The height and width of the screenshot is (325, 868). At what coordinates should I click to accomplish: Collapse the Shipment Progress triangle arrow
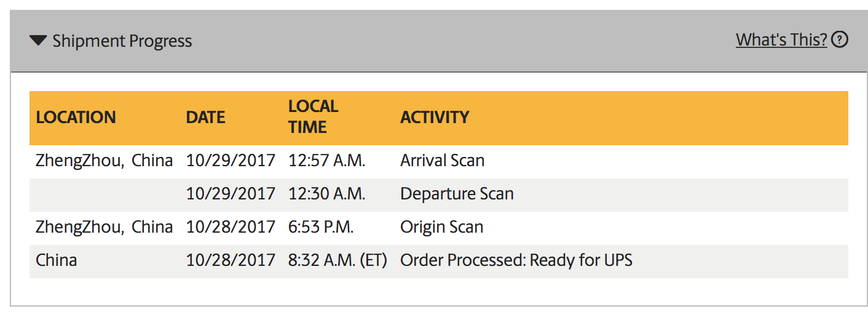38,41
